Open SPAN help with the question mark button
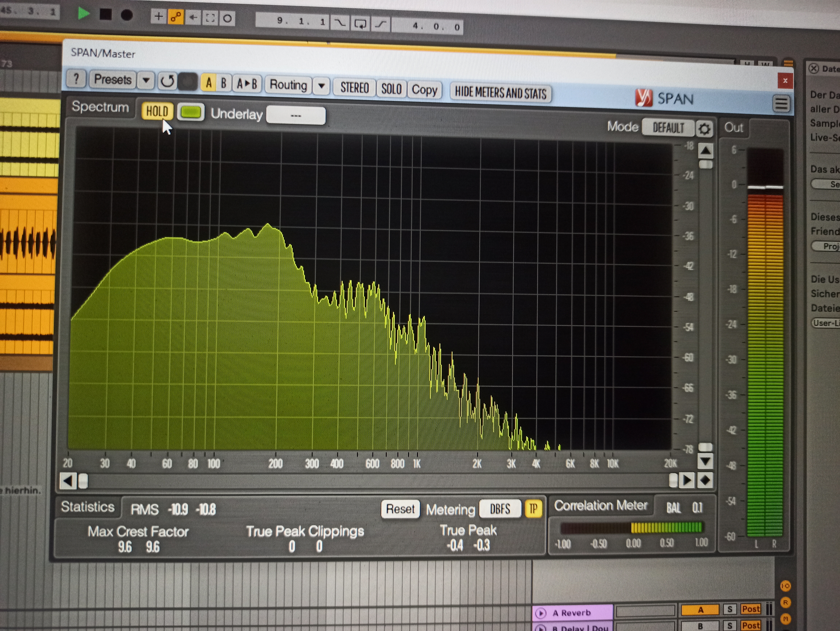840x631 pixels. (x=76, y=79)
